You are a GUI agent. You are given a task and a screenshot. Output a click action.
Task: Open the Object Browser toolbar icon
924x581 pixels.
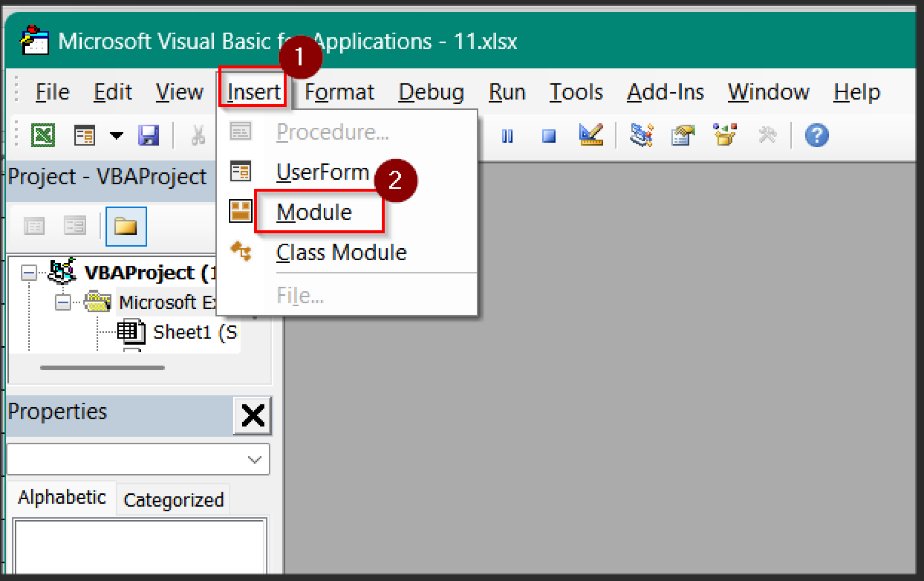725,135
